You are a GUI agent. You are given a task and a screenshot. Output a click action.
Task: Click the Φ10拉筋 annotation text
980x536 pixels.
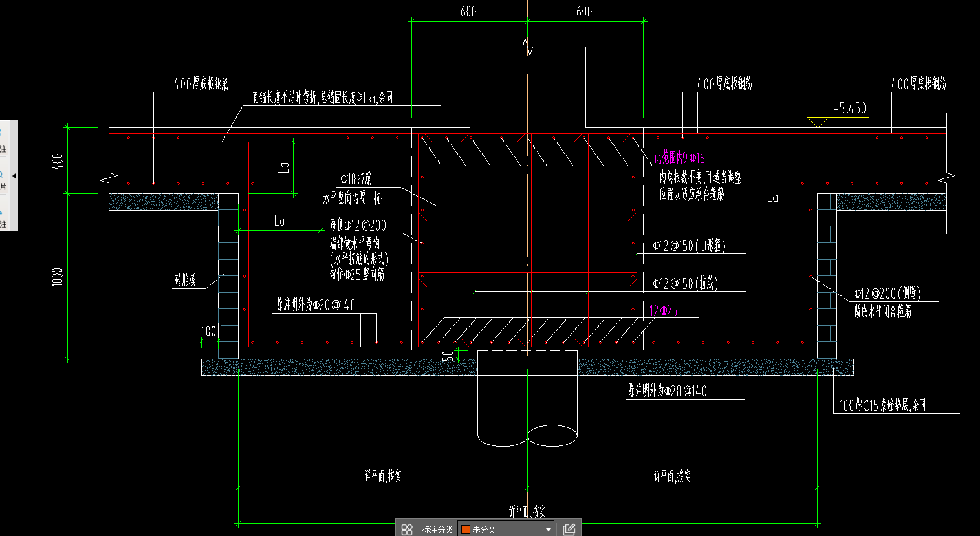click(x=356, y=178)
